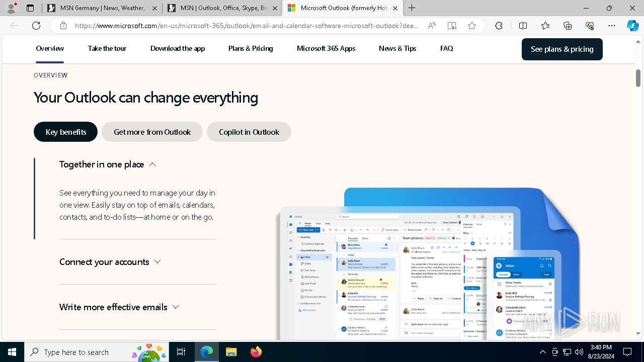Open Task View on the taskbar
Viewport: 644px width, 362px height.
coord(181,352)
